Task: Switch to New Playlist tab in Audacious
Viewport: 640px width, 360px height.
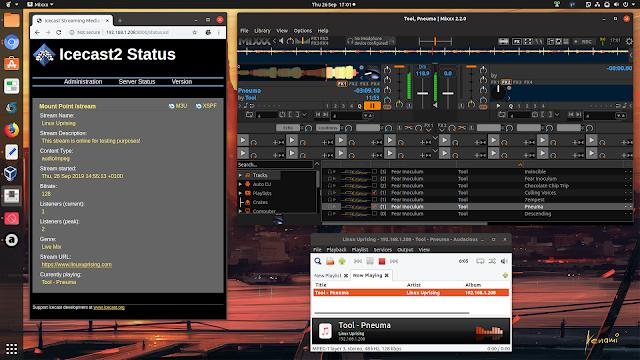Action: click(328, 276)
